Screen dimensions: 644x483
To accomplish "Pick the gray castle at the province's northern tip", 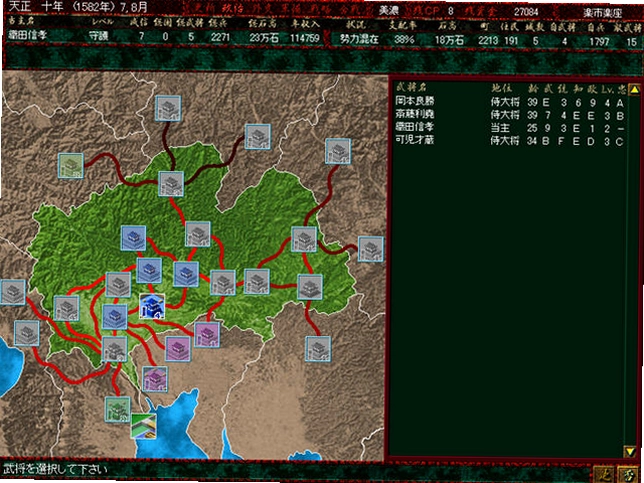I will point(171,184).
